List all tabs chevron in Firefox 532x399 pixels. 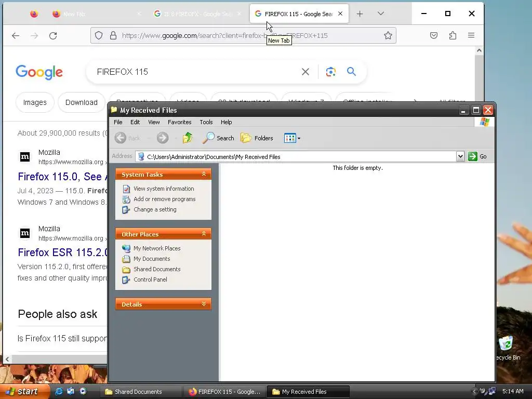pyautogui.click(x=381, y=14)
